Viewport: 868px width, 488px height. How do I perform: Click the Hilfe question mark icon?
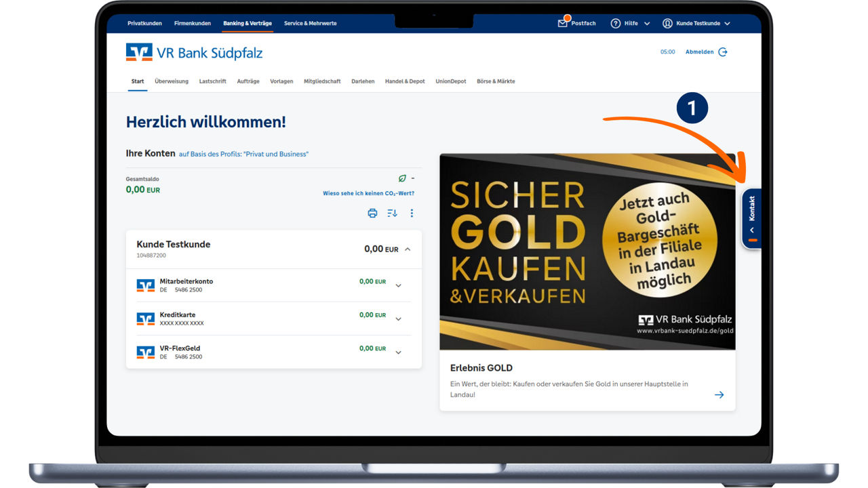click(x=616, y=23)
